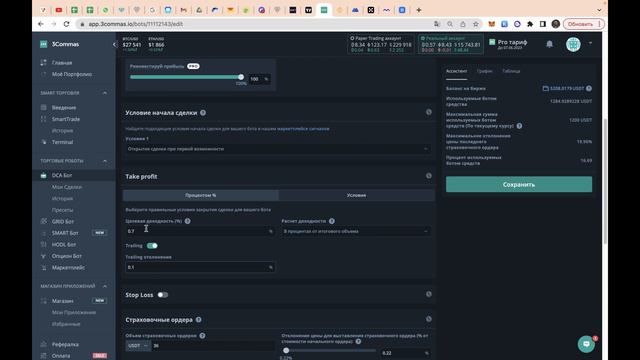The width and height of the screenshot is (640, 360).
Task: Collapse the Условие начала сделки section
Action: (x=429, y=112)
